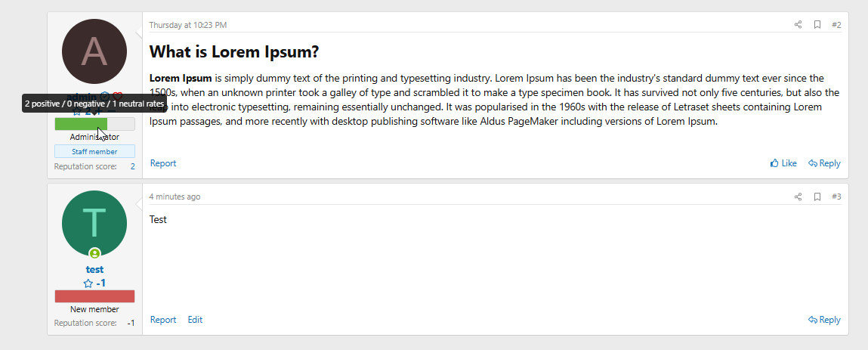Viewport: 868px width, 350px height.
Task: Click the Staff member badge
Action: coord(94,151)
